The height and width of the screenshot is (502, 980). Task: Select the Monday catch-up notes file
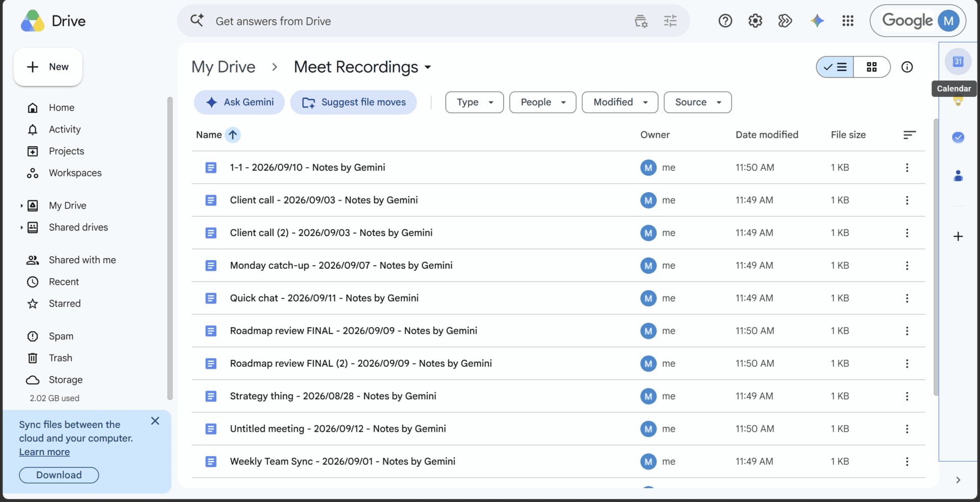(558, 265)
